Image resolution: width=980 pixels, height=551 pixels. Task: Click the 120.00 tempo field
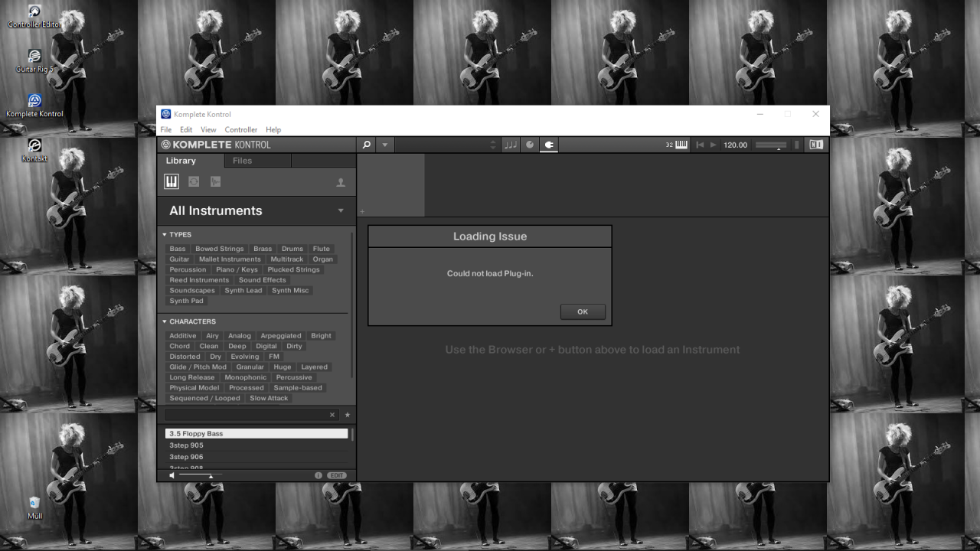[735, 145]
